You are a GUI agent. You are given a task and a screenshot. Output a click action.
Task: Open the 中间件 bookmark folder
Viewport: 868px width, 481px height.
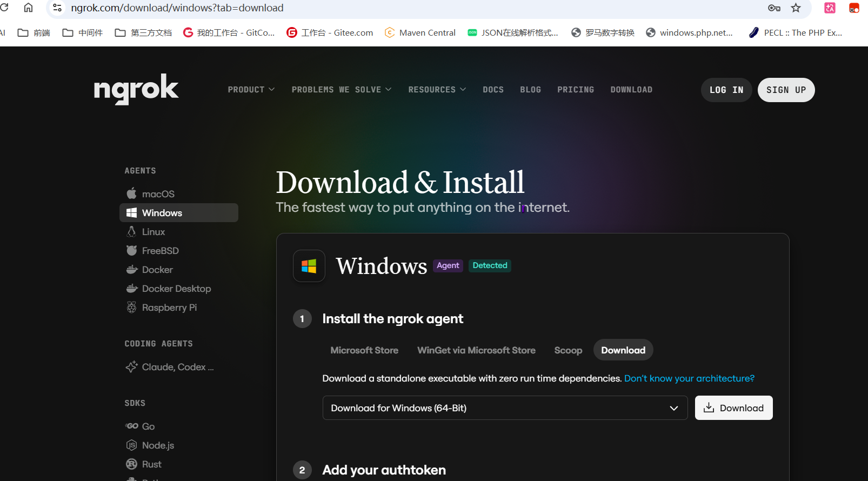[83, 33]
